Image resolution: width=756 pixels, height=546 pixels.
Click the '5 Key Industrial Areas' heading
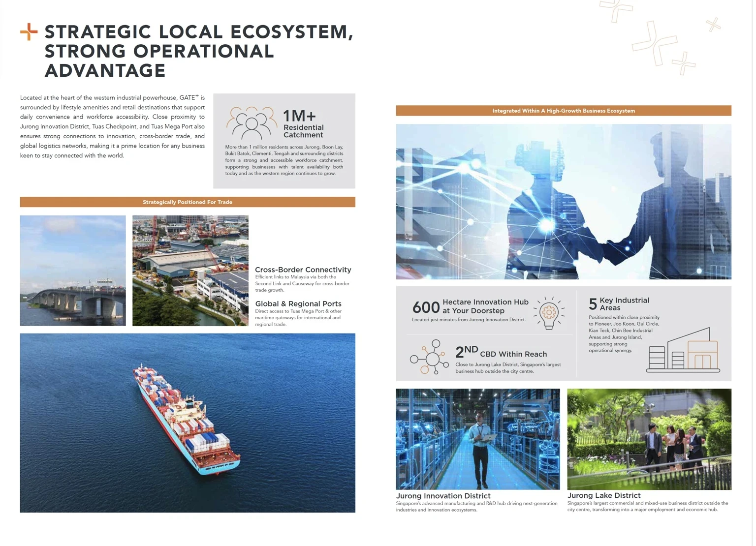[619, 304]
